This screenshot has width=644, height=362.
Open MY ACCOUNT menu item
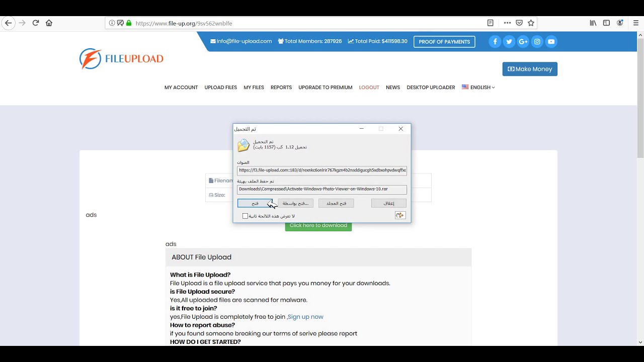pos(181,87)
